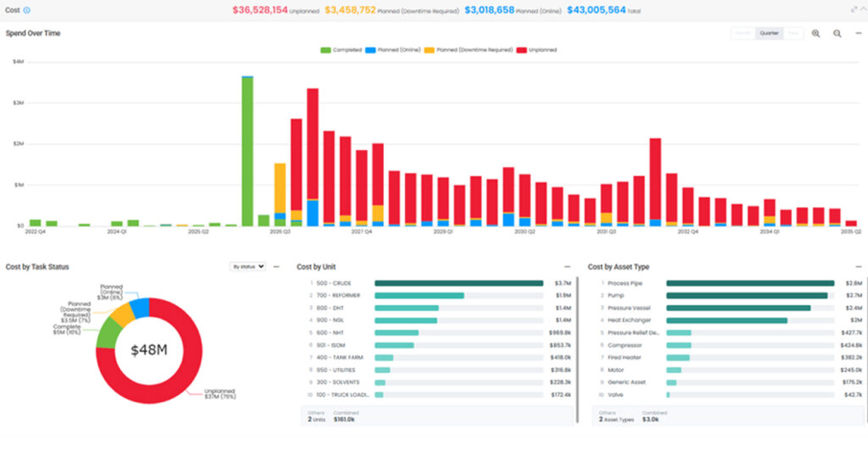The height and width of the screenshot is (462, 868).
Task: Select the 100 - TRUCK LOADI.. unit row
Action: (x=440, y=395)
